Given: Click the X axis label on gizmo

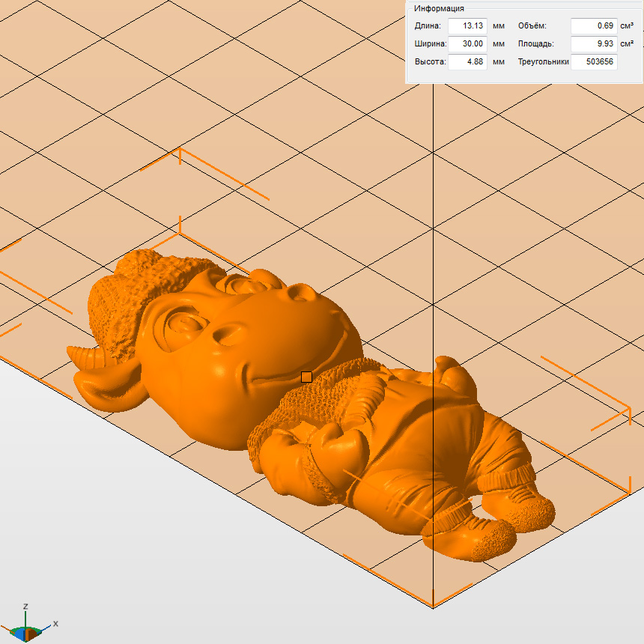Looking at the screenshot, I should click(55, 623).
